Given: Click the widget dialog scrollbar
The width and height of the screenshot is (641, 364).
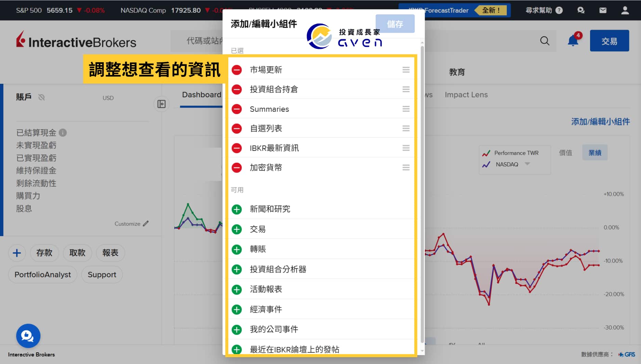Looking at the screenshot, I should pyautogui.click(x=422, y=195).
